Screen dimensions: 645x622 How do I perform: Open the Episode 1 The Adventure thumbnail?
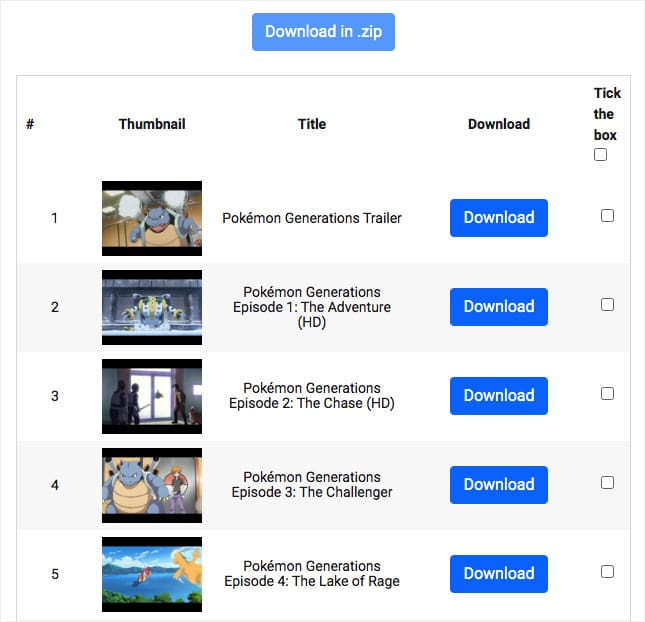tap(152, 307)
